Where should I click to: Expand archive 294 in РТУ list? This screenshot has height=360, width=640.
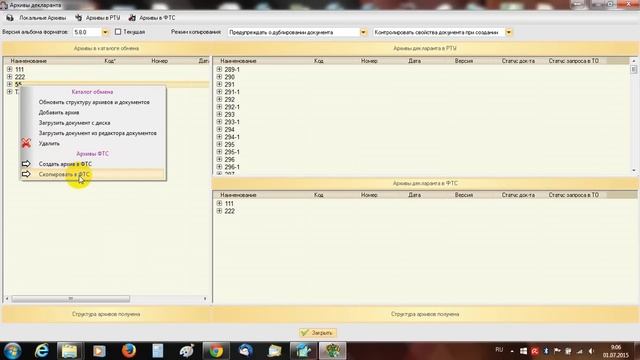[219, 129]
